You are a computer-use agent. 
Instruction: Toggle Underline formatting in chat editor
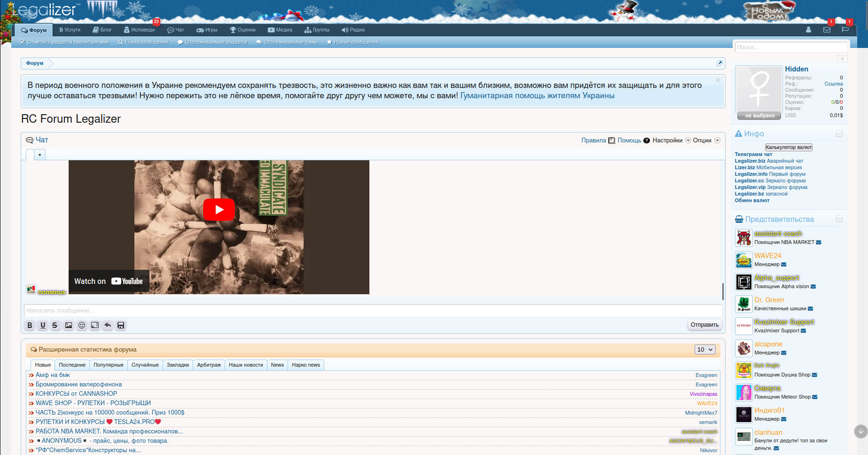click(43, 325)
